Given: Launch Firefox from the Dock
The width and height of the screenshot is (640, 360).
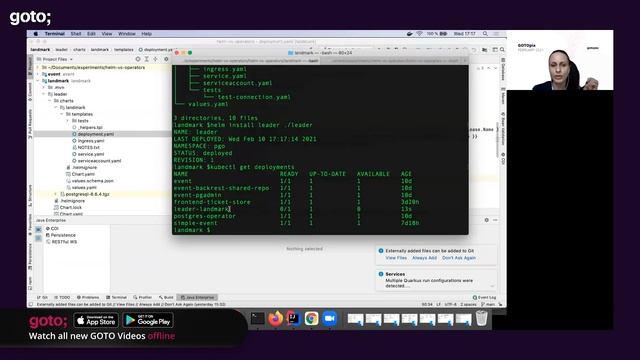Looking at the screenshot, I should 276,318.
